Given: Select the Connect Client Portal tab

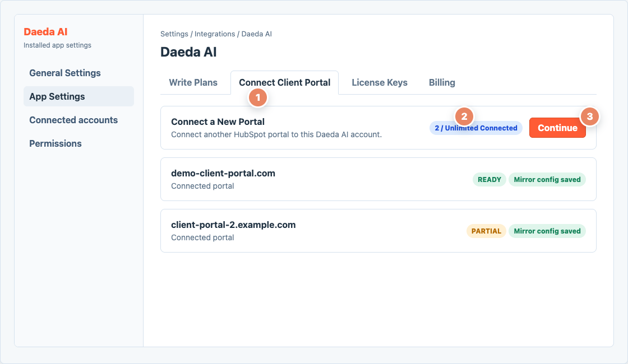Looking at the screenshot, I should tap(284, 82).
